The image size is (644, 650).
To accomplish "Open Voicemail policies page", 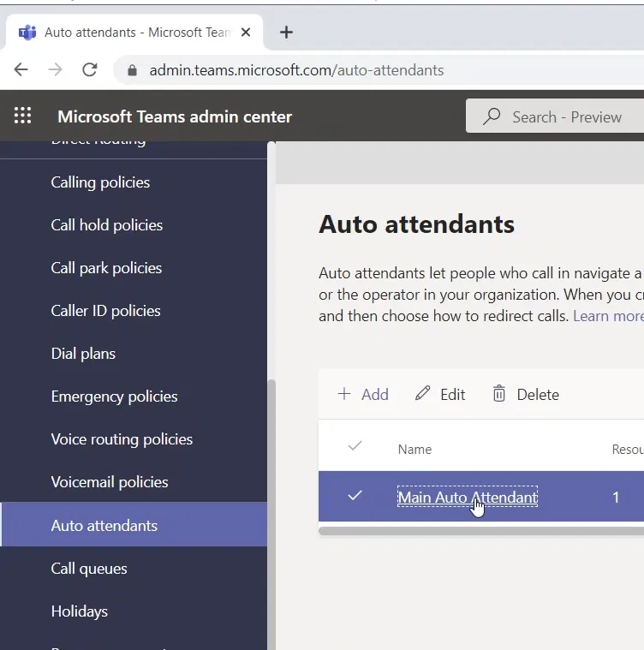I will tap(110, 482).
